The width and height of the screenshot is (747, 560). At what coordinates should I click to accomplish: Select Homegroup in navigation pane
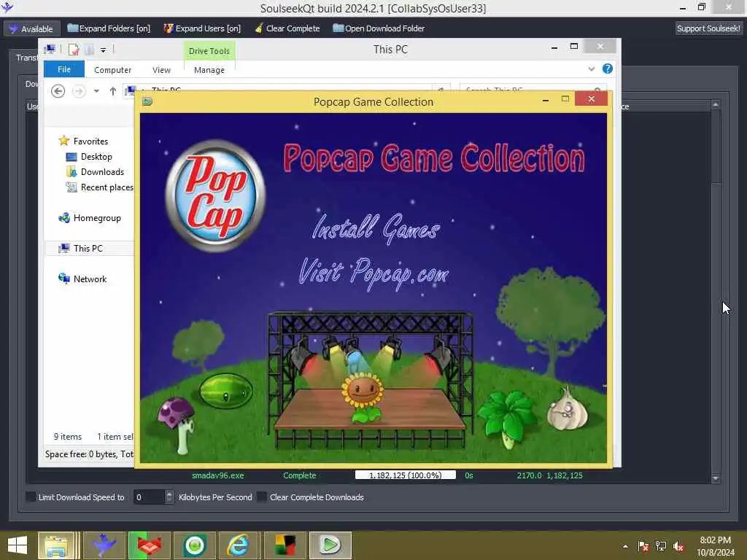point(97,217)
